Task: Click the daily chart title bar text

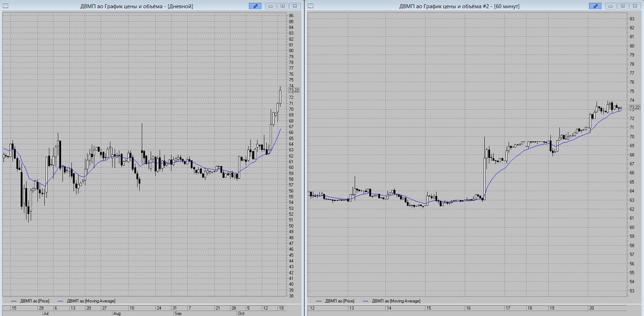Action: tap(137, 6)
